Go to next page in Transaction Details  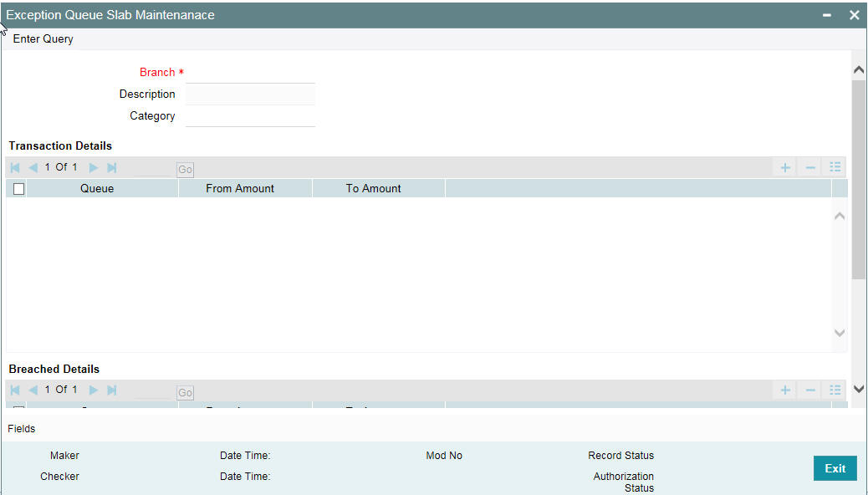94,167
